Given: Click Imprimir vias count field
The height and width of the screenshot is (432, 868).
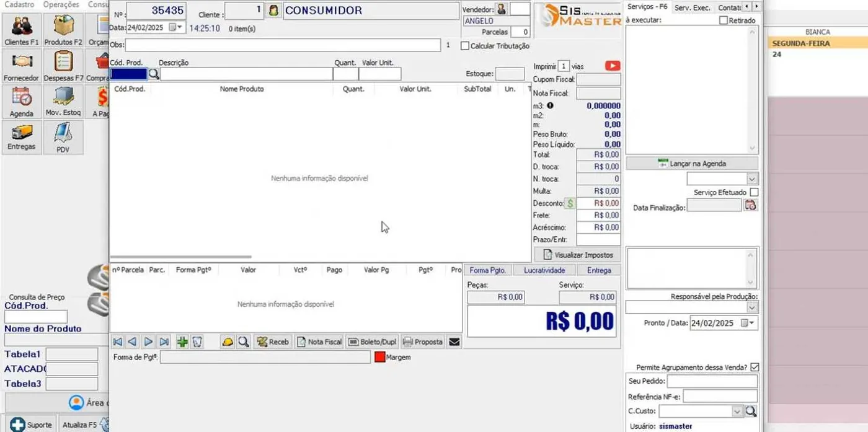Looking at the screenshot, I should (564, 66).
